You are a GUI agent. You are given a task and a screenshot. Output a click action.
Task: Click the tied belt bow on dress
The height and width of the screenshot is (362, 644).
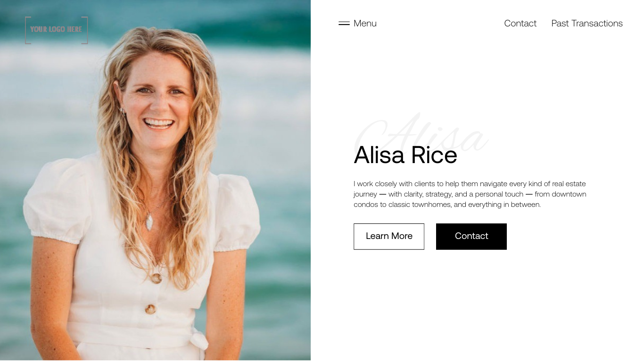pyautogui.click(x=198, y=340)
